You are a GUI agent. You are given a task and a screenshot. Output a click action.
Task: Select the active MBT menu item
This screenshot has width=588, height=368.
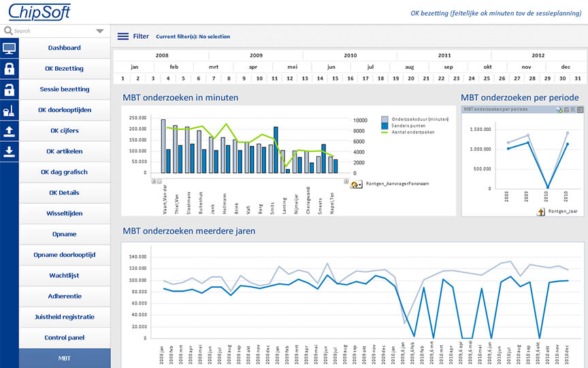tap(65, 358)
